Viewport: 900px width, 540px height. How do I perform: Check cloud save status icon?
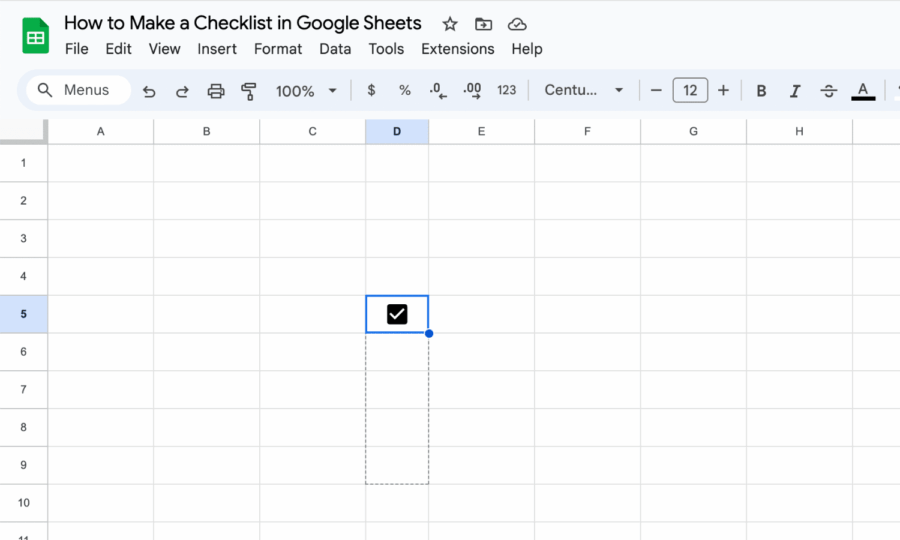[x=517, y=24]
